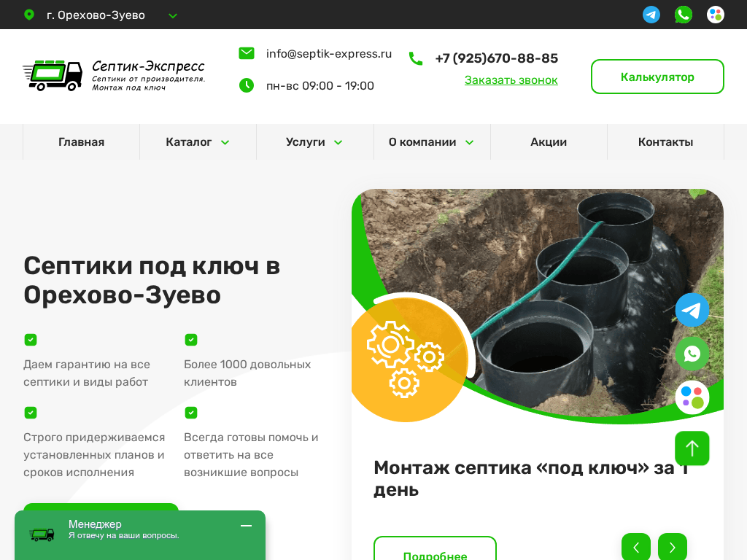Click Строго придерживаемся установленных планов text

tap(94, 455)
